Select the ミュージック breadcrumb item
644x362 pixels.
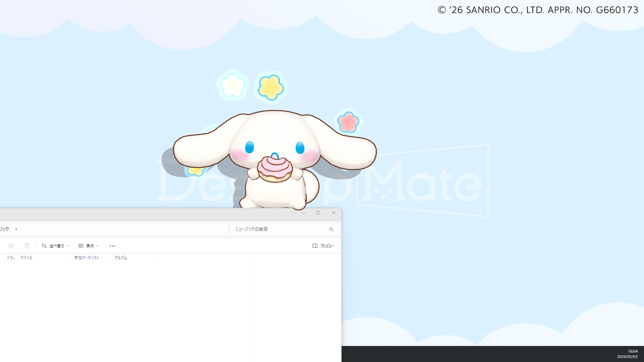tap(5, 229)
